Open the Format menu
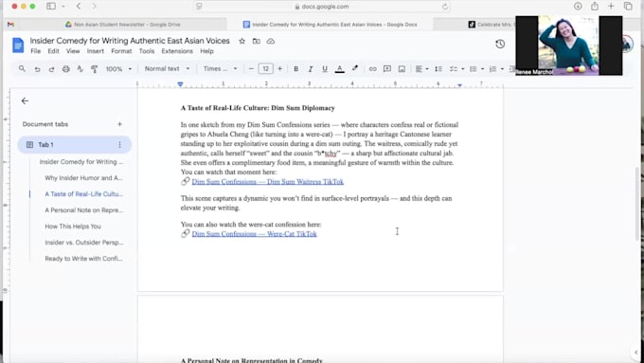This screenshot has width=644, height=363. (x=121, y=51)
